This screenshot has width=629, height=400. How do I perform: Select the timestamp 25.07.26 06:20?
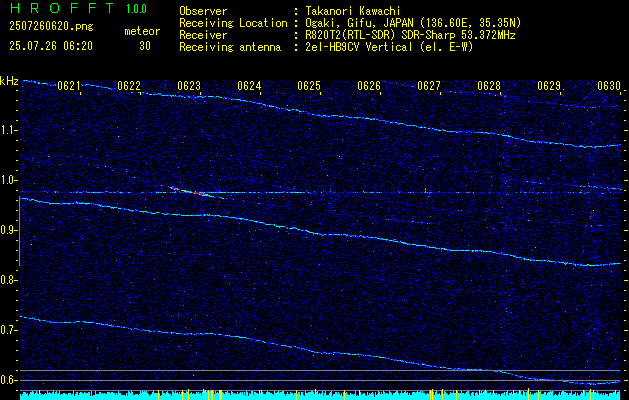coord(51,46)
